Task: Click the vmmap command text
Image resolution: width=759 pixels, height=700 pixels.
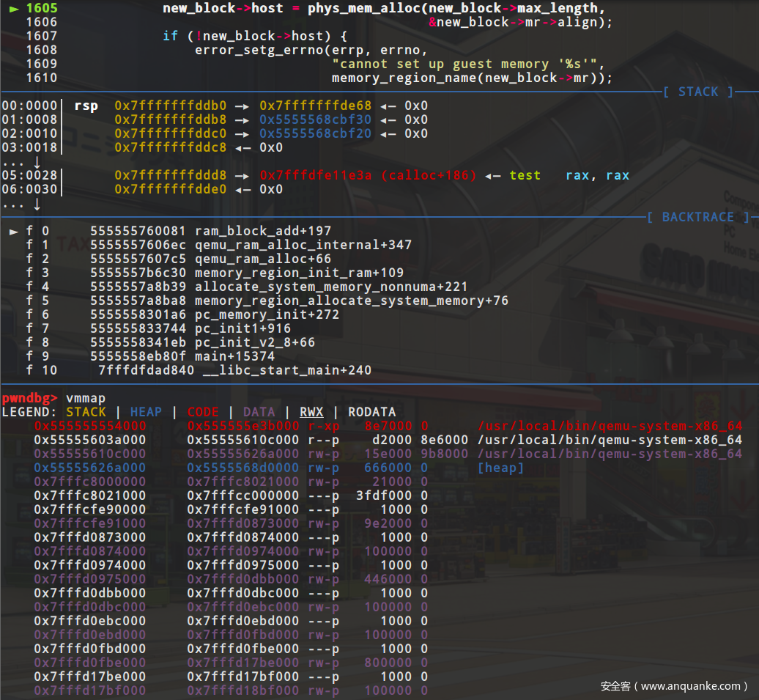Action: click(x=86, y=398)
